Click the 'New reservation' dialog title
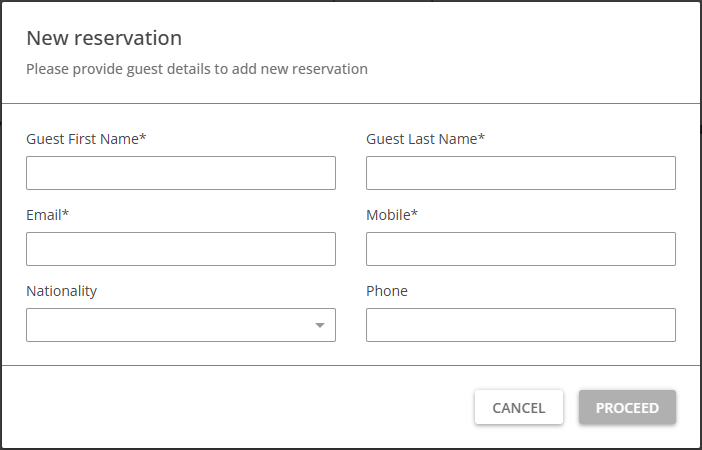This screenshot has width=702, height=450. (104, 38)
